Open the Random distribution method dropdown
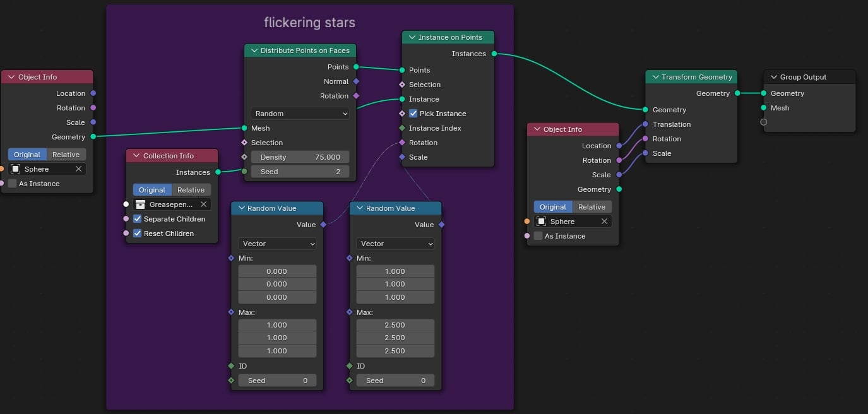 300,114
